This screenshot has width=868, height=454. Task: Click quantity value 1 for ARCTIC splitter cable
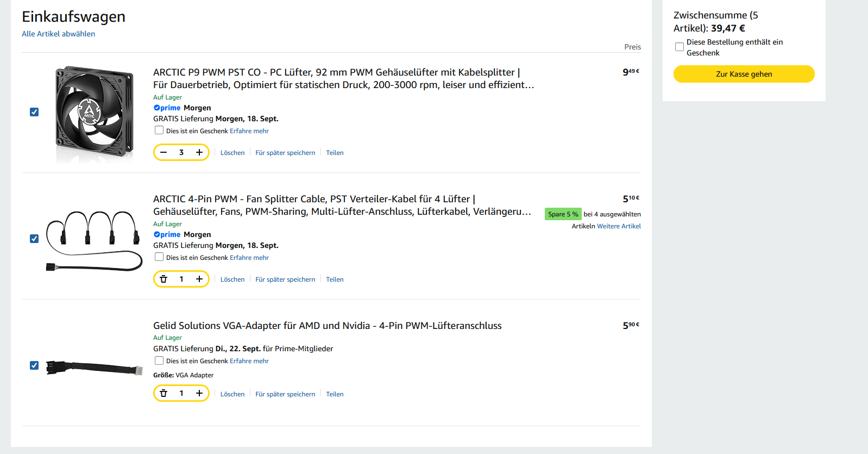[181, 279]
